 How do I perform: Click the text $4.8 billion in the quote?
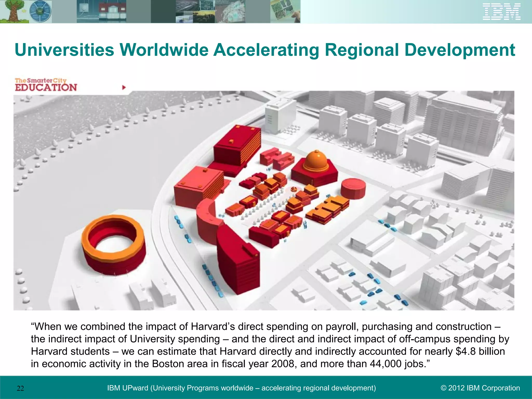pyautogui.click(x=480, y=351)
